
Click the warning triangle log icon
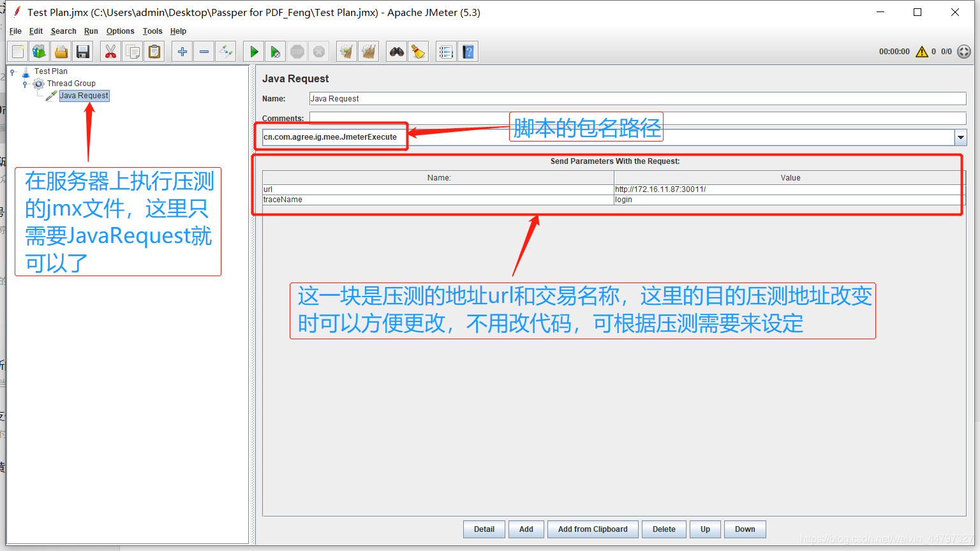pos(922,52)
